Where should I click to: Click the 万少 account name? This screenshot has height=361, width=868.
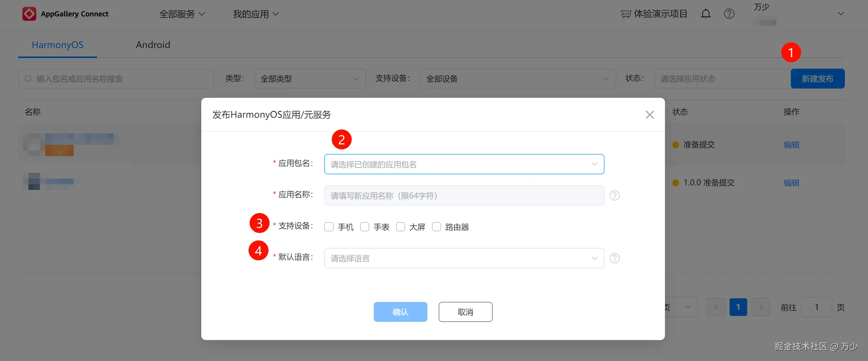click(x=761, y=7)
